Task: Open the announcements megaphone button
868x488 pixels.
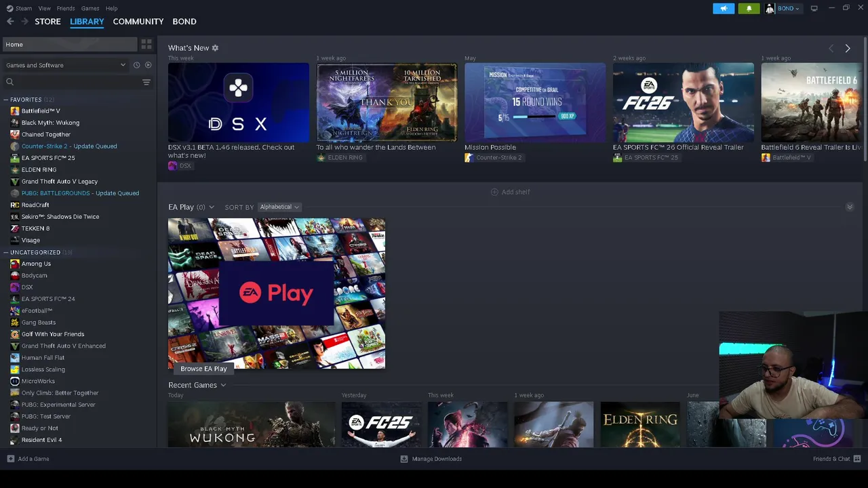Action: coord(724,8)
